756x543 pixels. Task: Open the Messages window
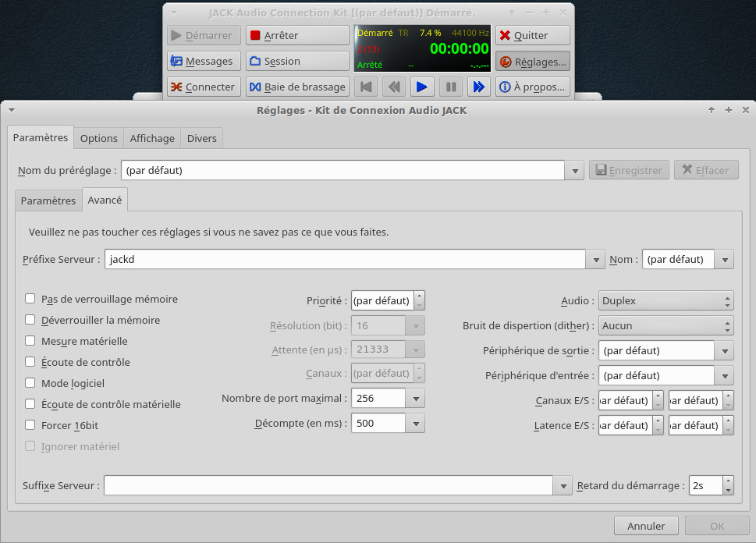(x=204, y=62)
